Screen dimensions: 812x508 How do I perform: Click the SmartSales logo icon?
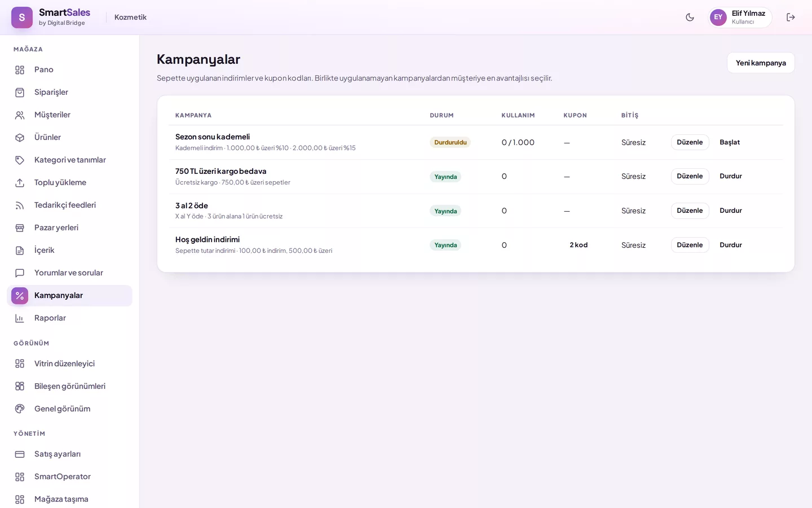(22, 17)
